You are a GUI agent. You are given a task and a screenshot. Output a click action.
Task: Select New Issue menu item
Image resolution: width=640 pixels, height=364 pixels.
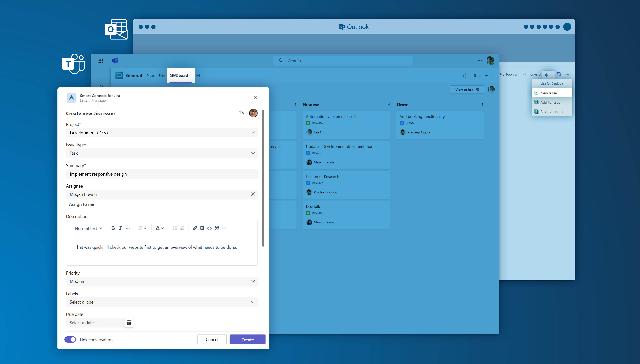[548, 93]
